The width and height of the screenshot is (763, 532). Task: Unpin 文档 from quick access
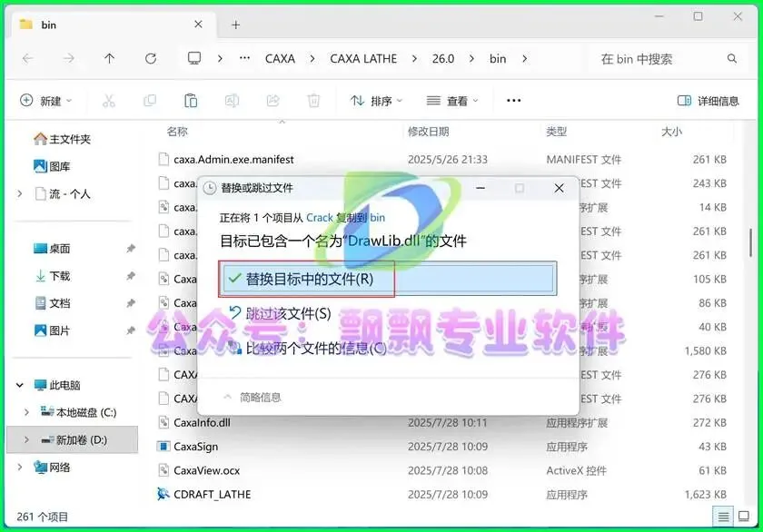click(131, 303)
